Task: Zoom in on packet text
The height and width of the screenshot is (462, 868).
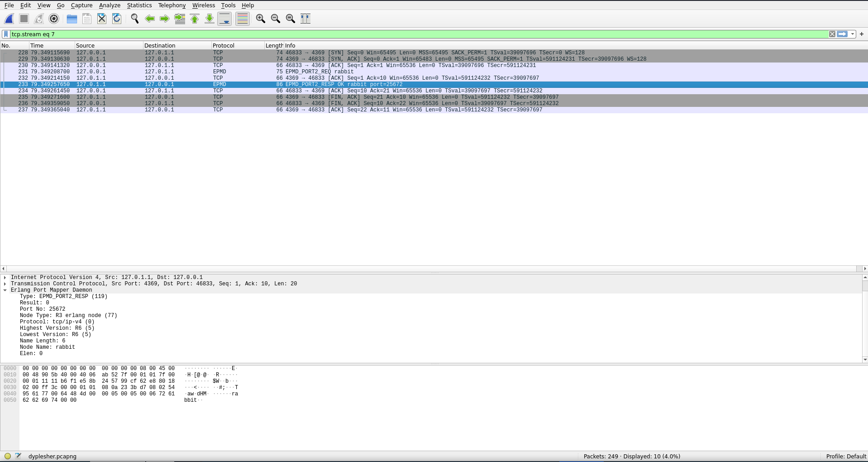Action: 260,19
